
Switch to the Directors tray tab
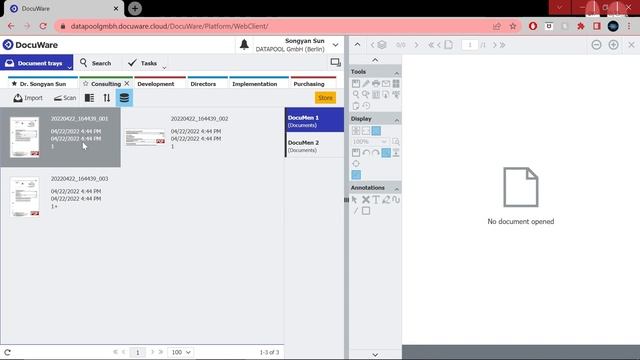208,83
